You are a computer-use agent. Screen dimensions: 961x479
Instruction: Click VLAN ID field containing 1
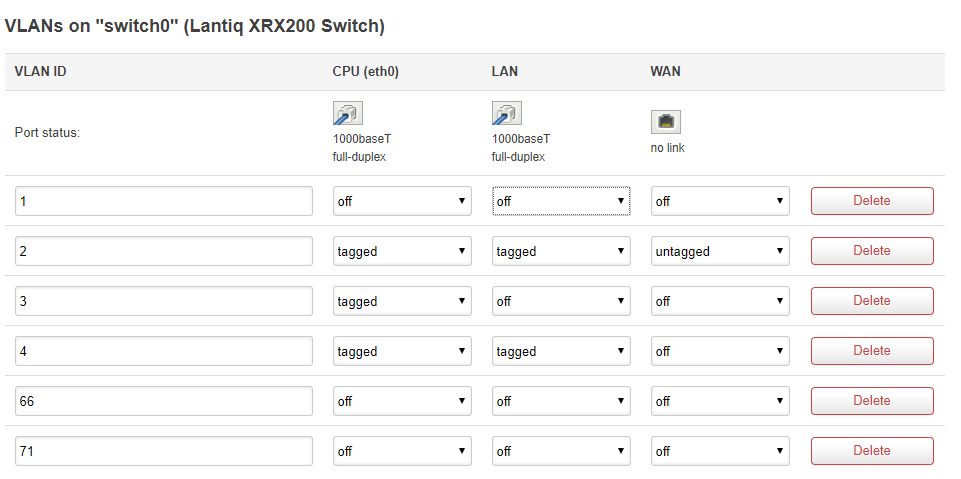pyautogui.click(x=164, y=201)
